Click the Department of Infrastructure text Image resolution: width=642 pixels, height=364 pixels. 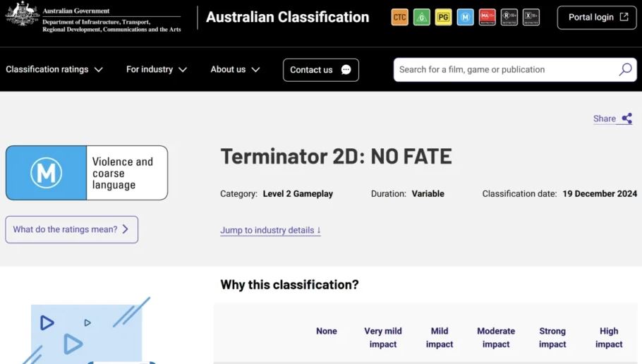(x=111, y=25)
